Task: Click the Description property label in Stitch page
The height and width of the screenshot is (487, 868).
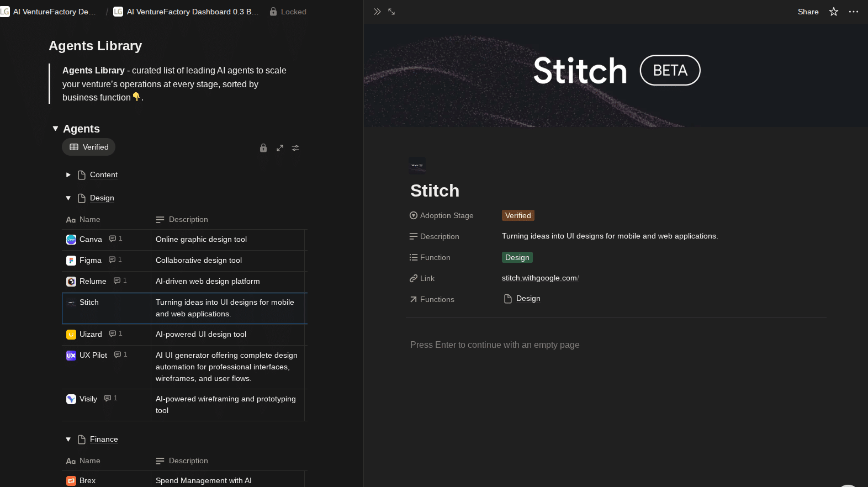Action: (x=434, y=236)
